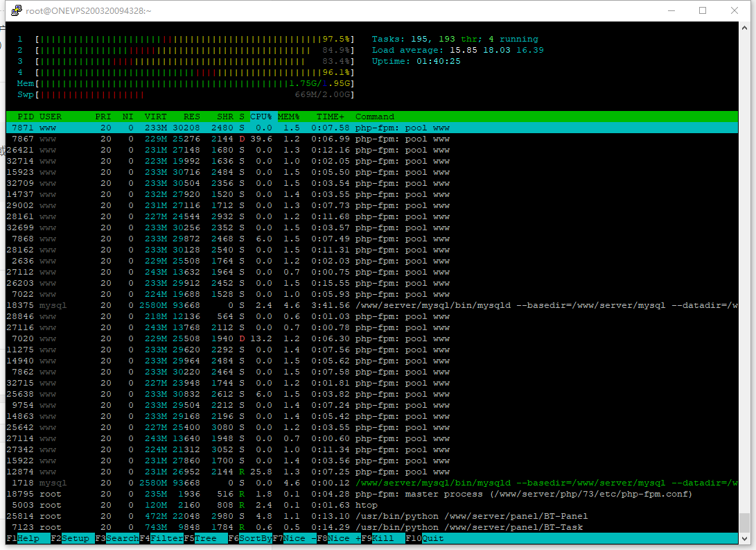Click the CPU 4 usage meter at 96.1%
756x550 pixels.
(186, 72)
